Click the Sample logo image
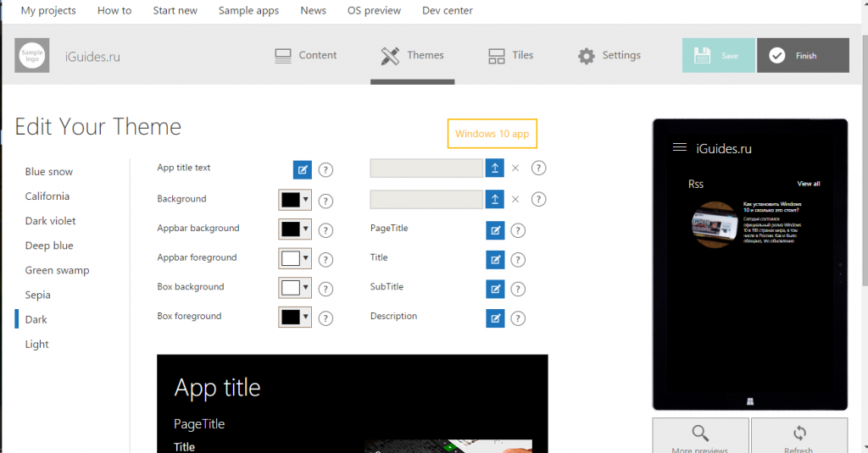 32,55
